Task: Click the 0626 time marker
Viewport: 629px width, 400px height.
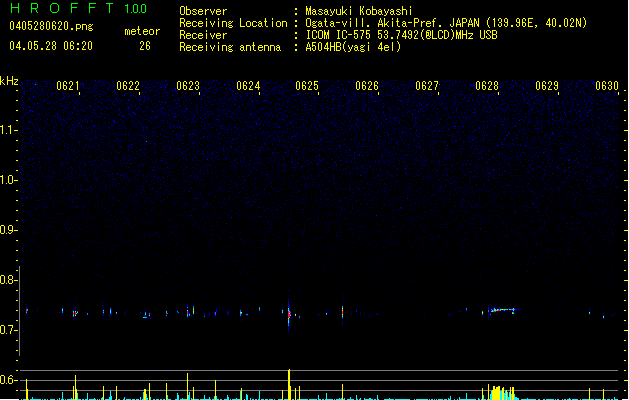Action: [x=367, y=86]
